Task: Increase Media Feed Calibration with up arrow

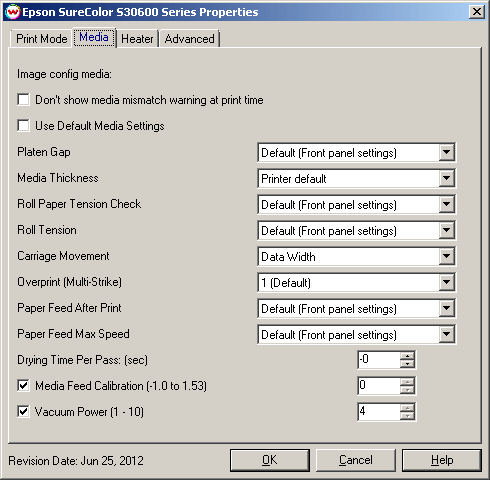Action: click(x=407, y=382)
